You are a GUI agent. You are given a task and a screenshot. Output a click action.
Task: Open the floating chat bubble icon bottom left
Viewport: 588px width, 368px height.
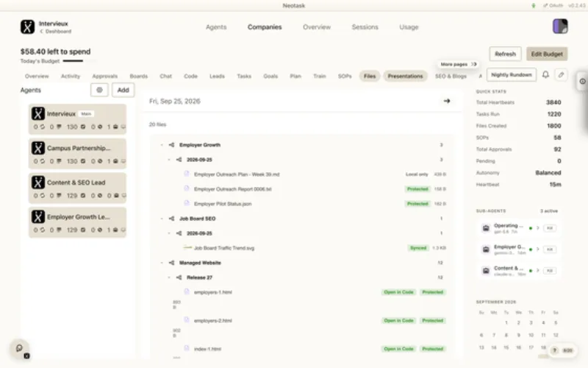coord(19,348)
